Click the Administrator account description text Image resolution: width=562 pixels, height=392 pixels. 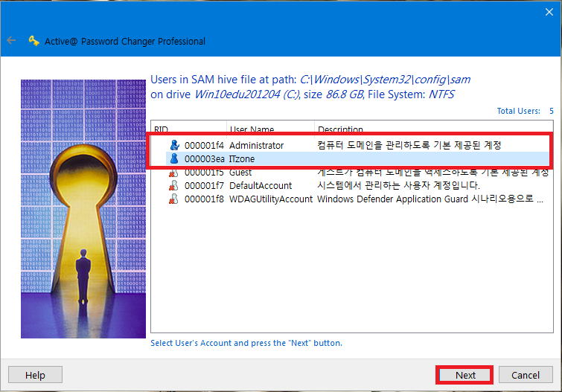(409, 145)
